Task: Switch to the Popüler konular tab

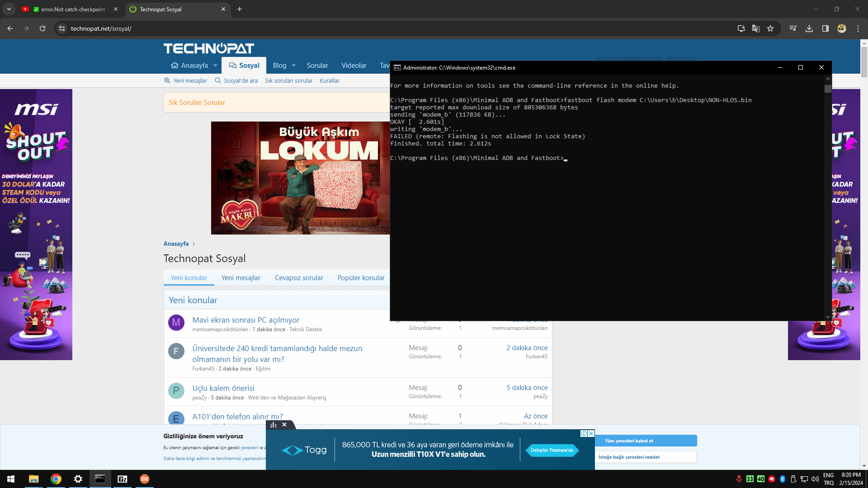Action: pyautogui.click(x=361, y=278)
